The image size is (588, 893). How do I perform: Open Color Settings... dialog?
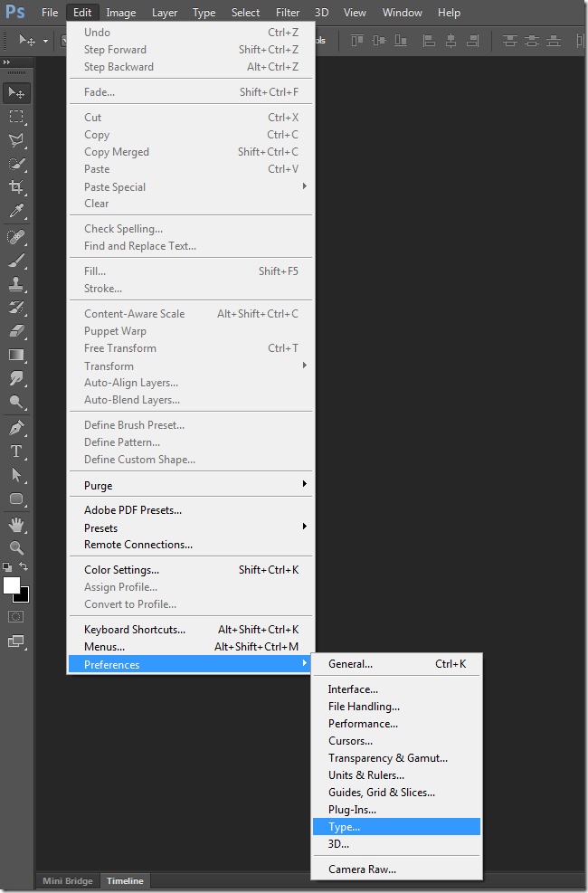click(191, 569)
